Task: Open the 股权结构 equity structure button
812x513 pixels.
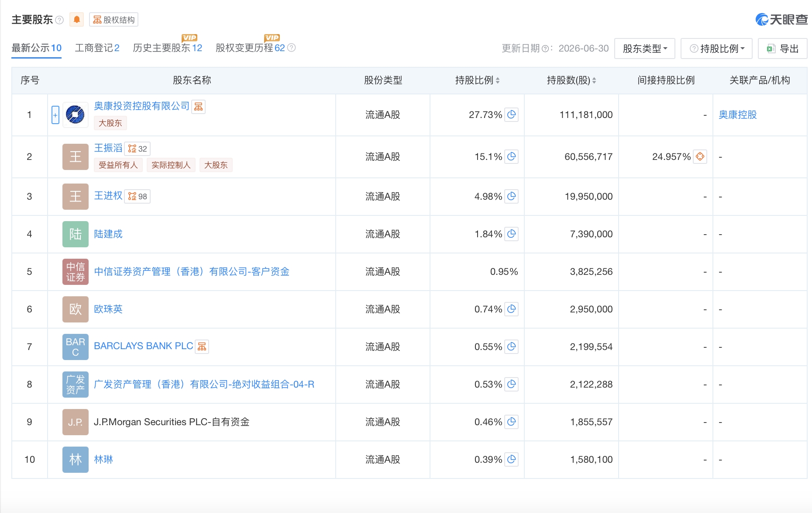Action: coord(114,20)
